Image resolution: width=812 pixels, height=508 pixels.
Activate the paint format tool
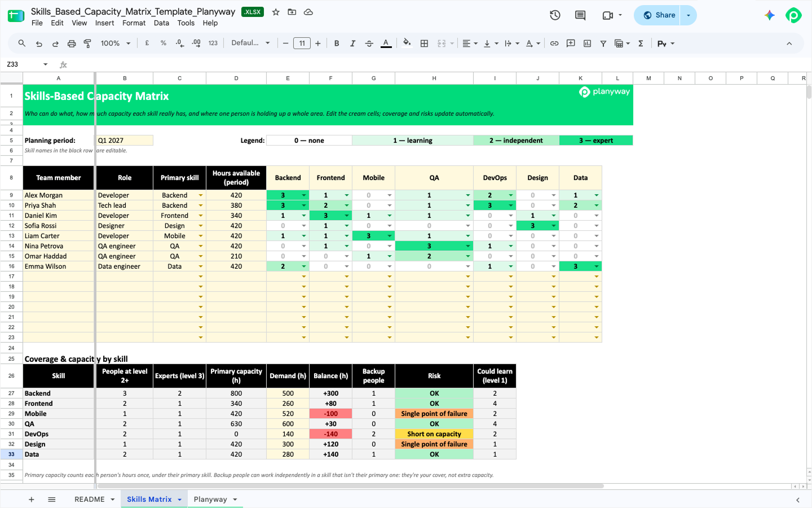coord(87,43)
